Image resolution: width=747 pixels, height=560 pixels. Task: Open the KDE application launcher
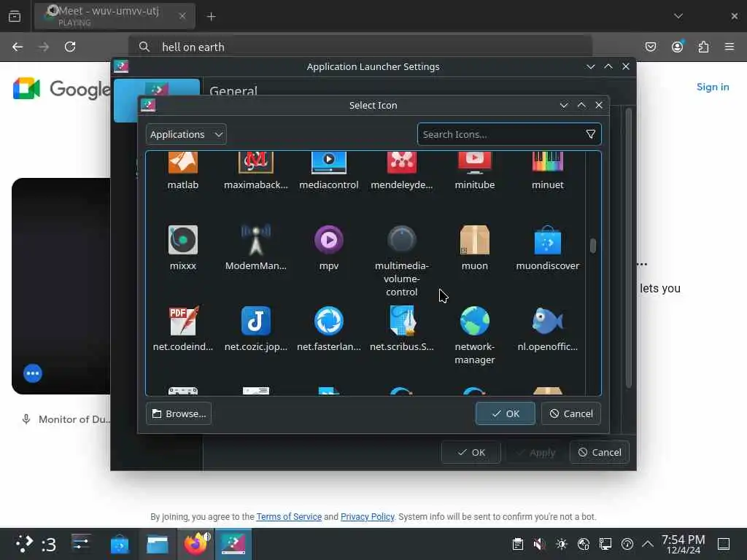pos(24,544)
